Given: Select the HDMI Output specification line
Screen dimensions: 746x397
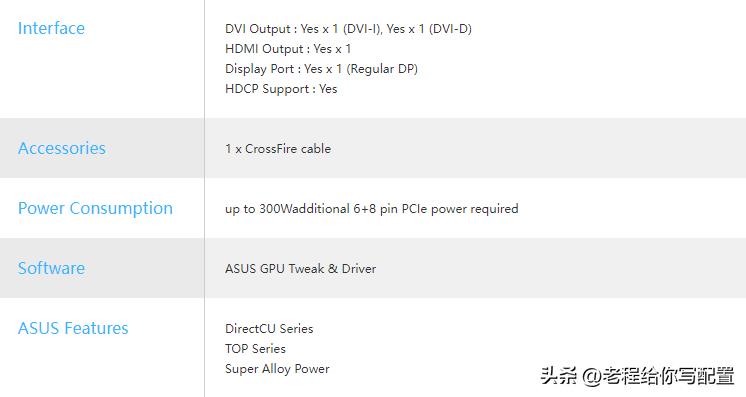Looking at the screenshot, I should point(288,49).
